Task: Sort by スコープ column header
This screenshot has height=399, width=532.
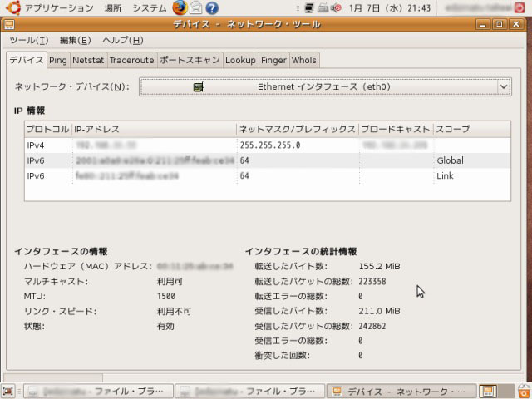Action: pyautogui.click(x=471, y=130)
